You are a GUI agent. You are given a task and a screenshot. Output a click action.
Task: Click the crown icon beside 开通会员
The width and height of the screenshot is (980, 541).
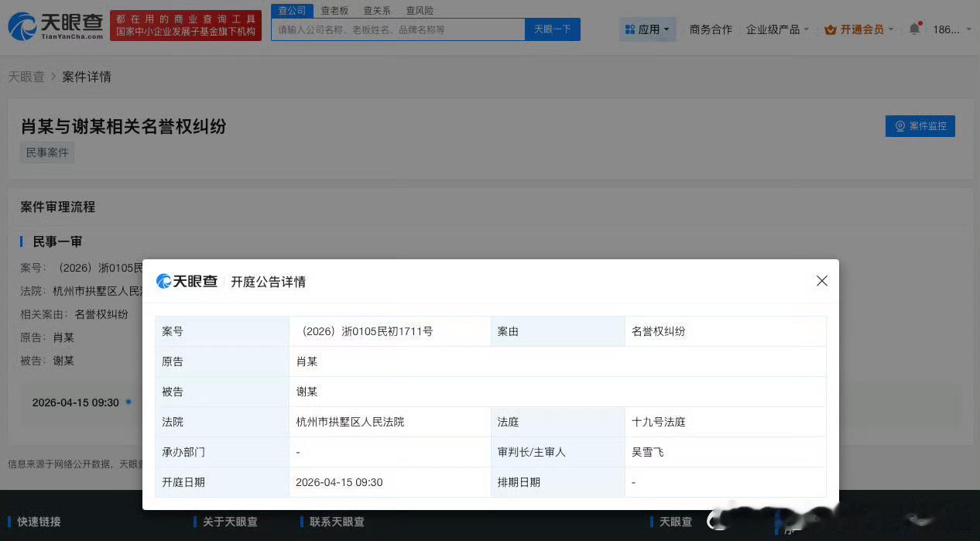(831, 29)
